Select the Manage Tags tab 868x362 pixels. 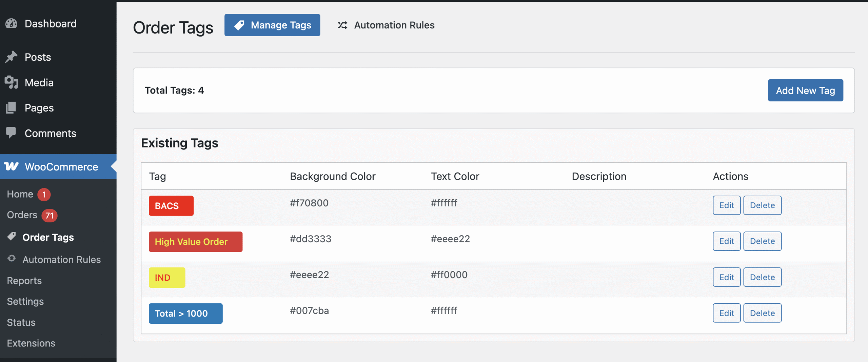[272, 25]
